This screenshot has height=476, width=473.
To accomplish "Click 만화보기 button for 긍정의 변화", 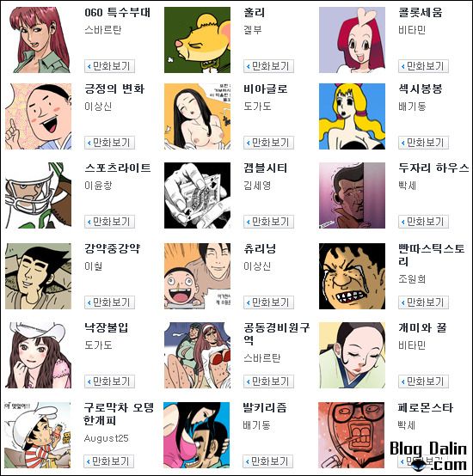I will [109, 143].
